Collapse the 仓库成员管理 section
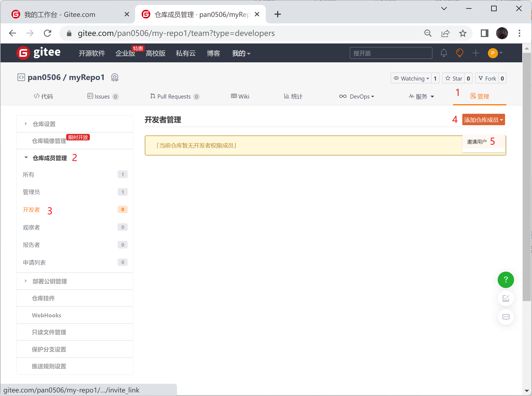 (50, 158)
